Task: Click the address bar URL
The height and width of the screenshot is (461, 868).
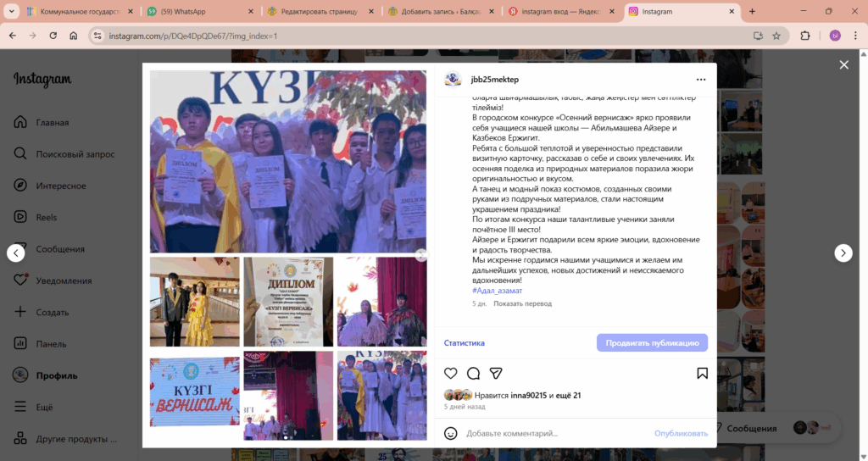Action: click(x=193, y=36)
